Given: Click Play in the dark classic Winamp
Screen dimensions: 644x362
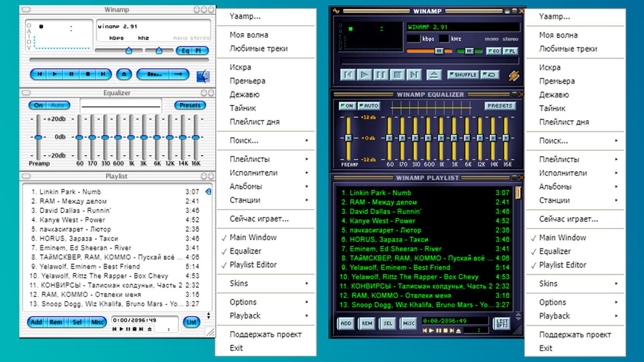Looking at the screenshot, I should 364,75.
